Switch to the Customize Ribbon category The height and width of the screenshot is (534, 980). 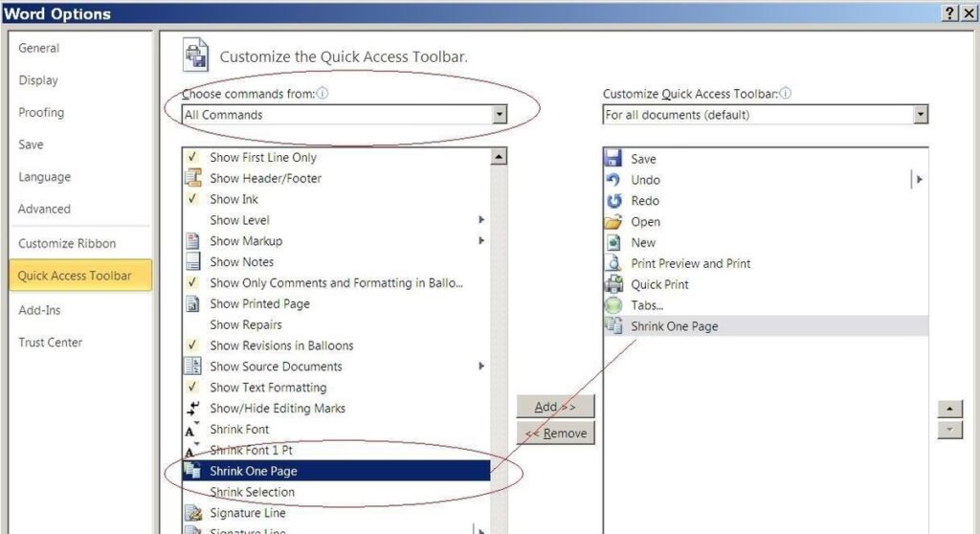pyautogui.click(x=67, y=243)
